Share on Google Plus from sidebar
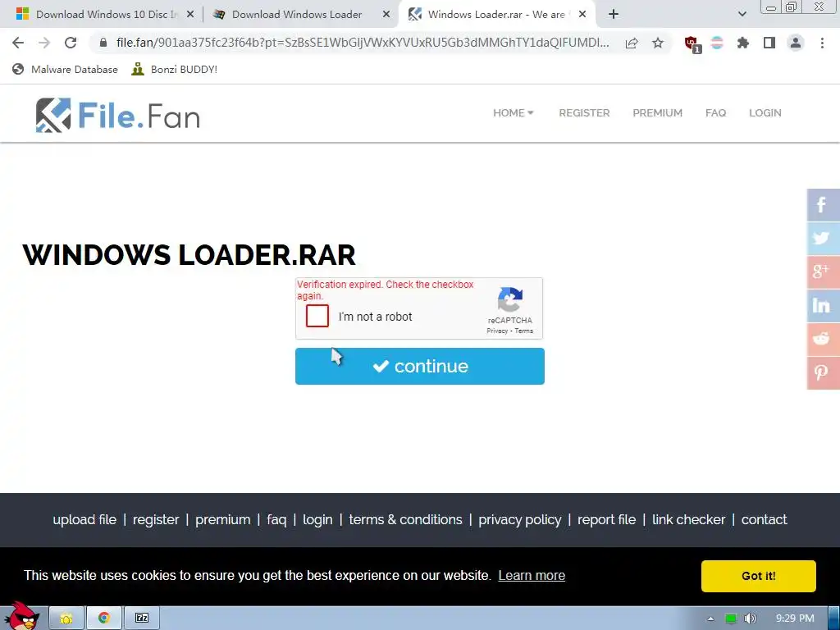 pos(823,272)
